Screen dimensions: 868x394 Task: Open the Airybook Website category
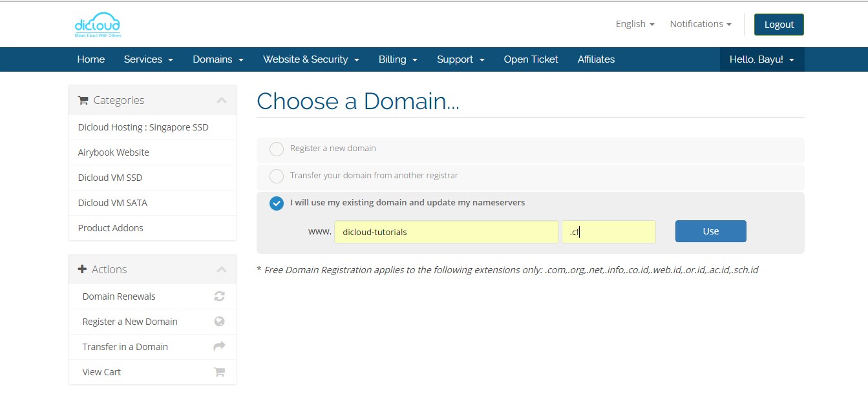tap(153, 152)
